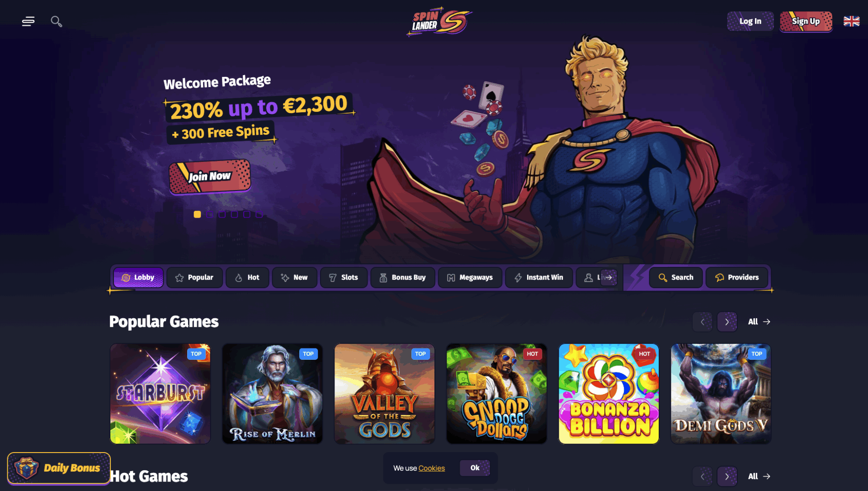This screenshot has height=491, width=868.
Task: Select the second banner slide dot
Action: [x=210, y=214]
